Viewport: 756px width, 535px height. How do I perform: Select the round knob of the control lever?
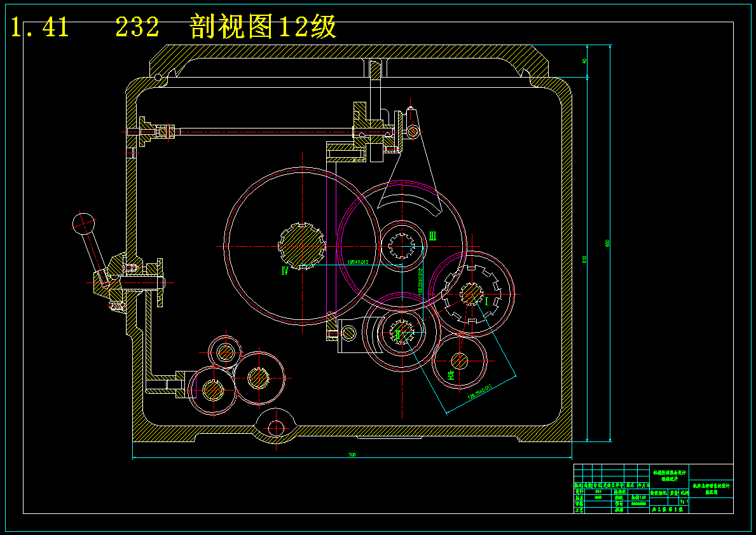tap(84, 224)
